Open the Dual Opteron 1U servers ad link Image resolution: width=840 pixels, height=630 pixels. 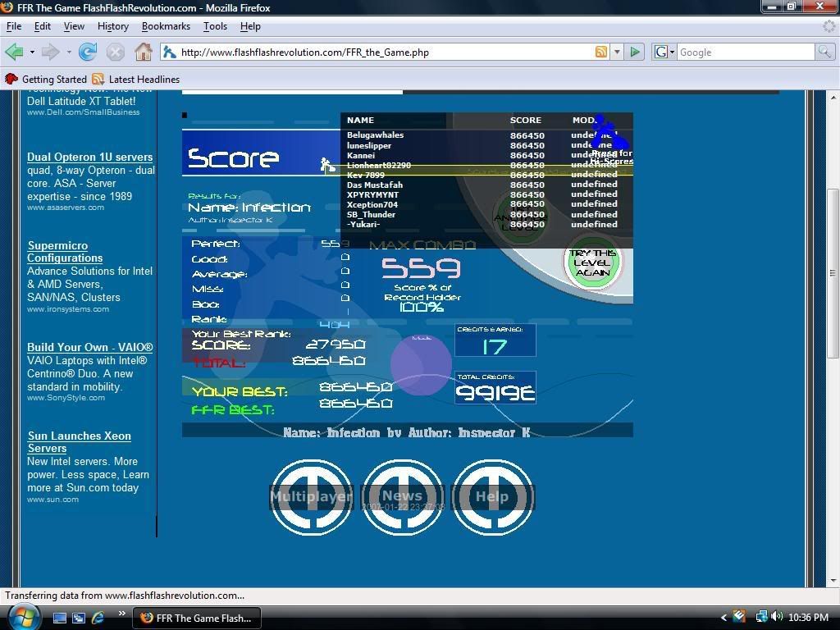click(x=89, y=157)
